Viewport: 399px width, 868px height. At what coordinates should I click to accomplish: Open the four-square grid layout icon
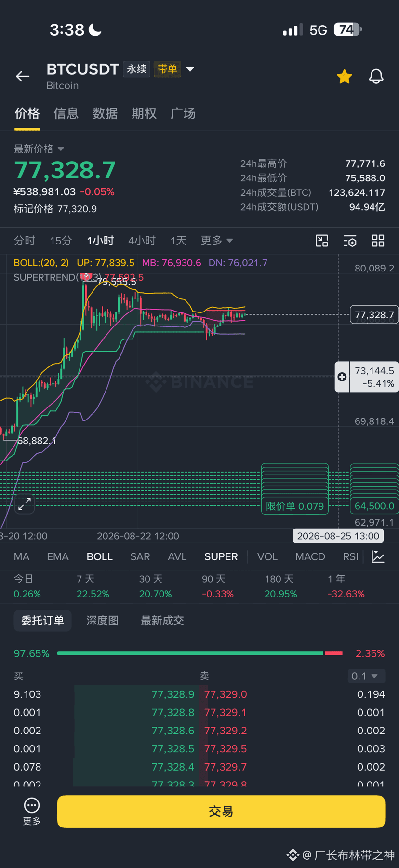click(378, 241)
